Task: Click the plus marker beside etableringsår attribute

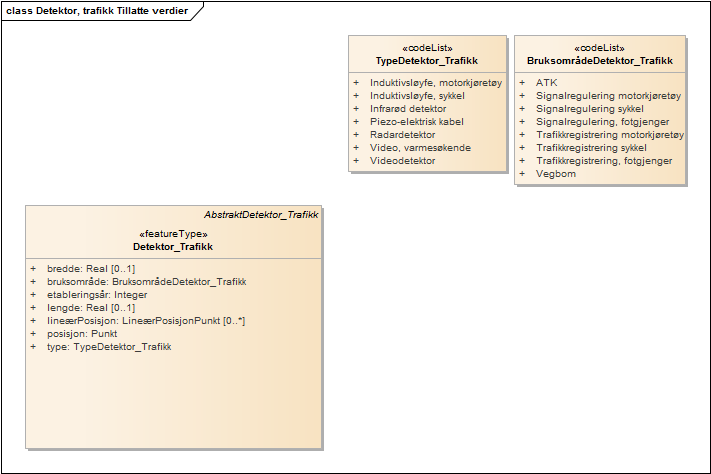Action: coord(33,295)
